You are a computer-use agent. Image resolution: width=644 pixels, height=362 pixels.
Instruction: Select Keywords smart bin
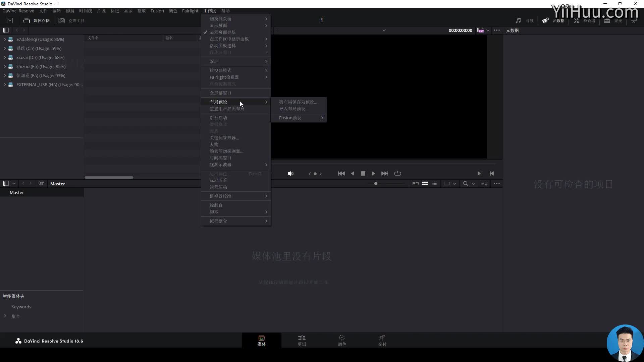[x=21, y=307]
